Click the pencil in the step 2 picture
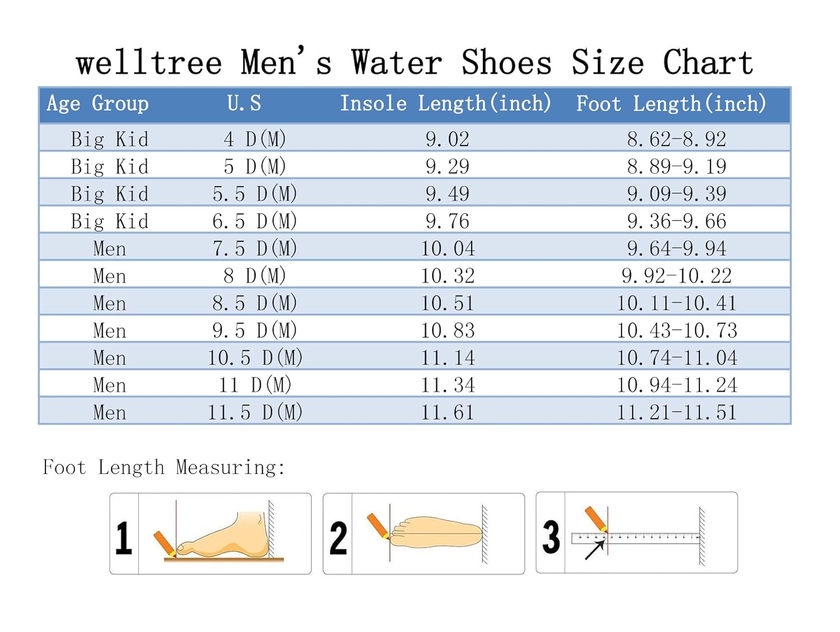This screenshot has width=840, height=632. tap(378, 526)
